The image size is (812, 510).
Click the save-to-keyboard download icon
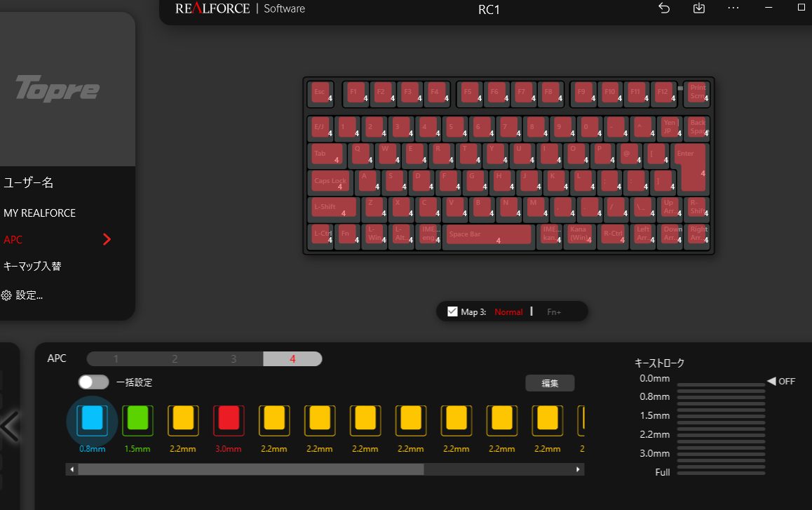pos(698,8)
